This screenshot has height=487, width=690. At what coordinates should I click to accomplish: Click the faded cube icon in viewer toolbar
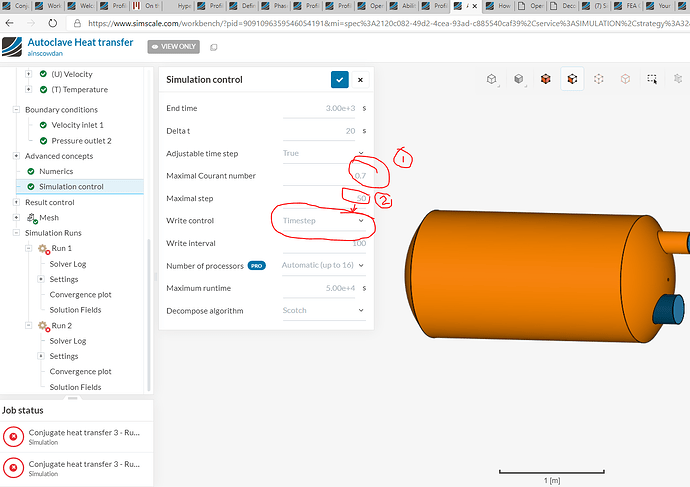tap(678, 79)
